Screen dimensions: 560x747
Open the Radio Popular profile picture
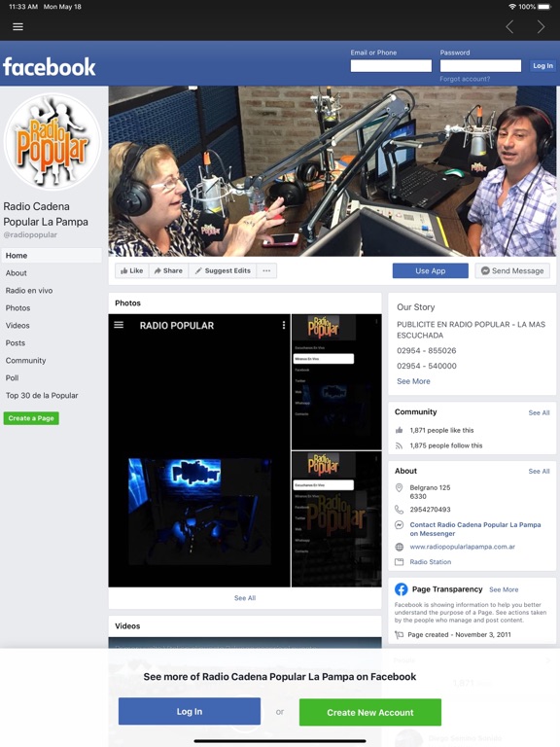(52, 141)
